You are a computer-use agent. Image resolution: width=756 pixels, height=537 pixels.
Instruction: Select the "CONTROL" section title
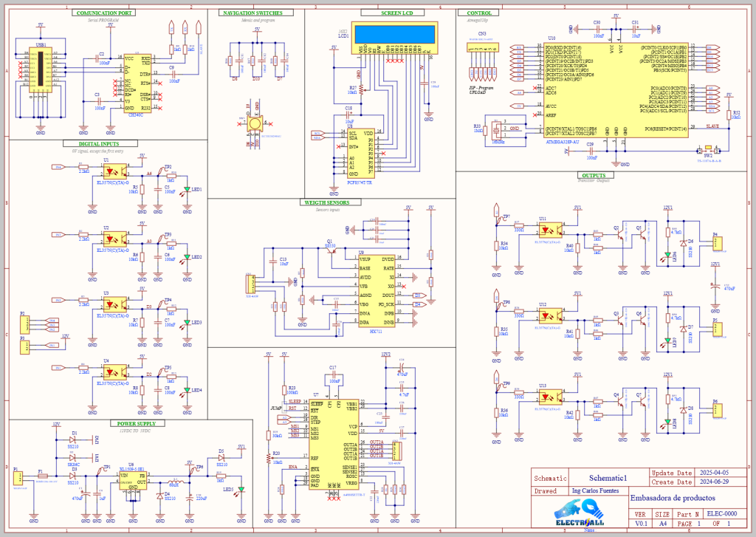[479, 13]
